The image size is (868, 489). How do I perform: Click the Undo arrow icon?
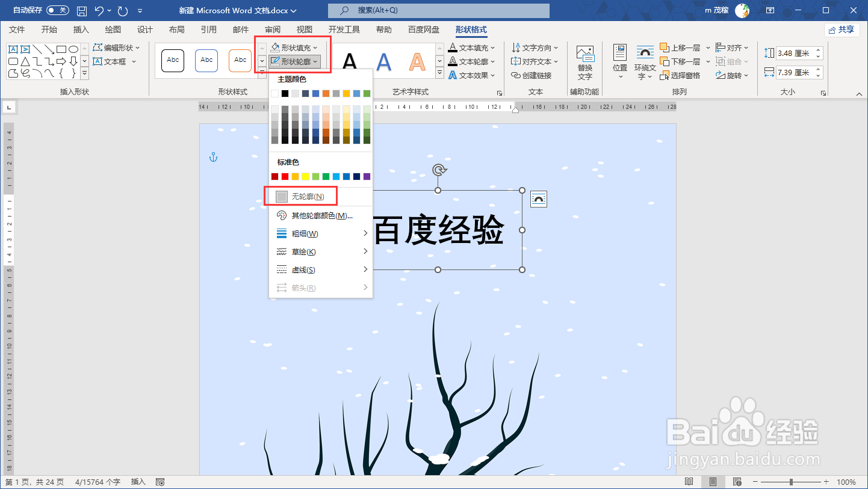click(x=100, y=10)
